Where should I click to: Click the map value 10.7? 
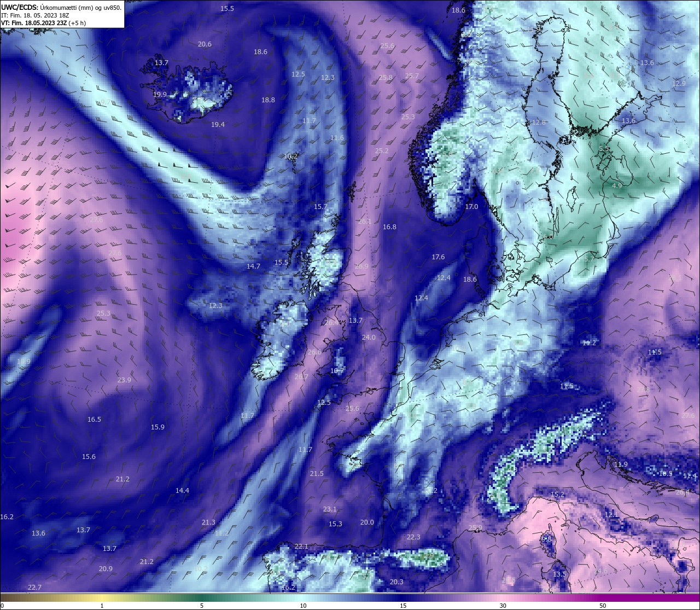(337, 371)
